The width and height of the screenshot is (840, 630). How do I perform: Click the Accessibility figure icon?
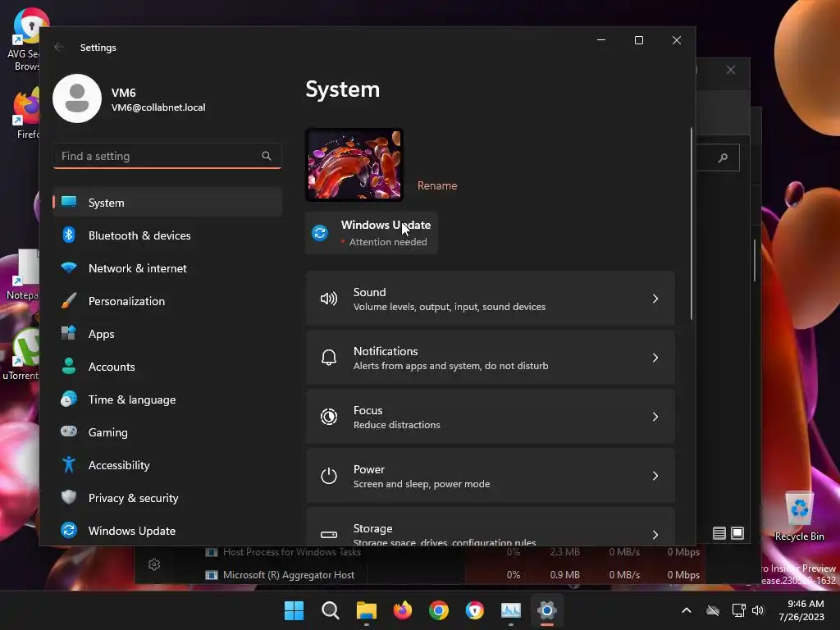tap(69, 464)
